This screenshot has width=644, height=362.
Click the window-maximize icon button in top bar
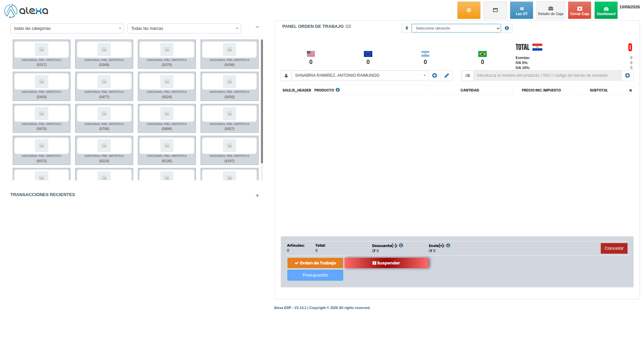pyautogui.click(x=495, y=10)
